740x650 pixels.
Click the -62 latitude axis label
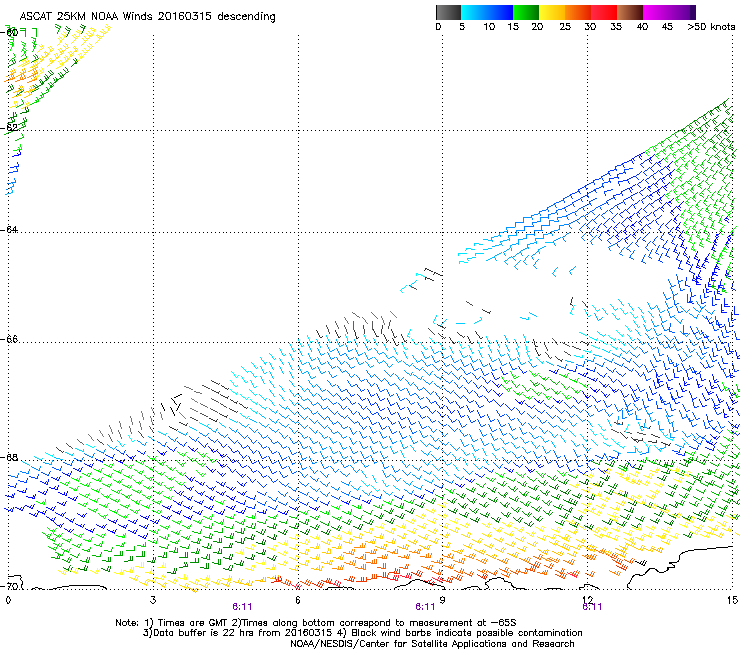click(9, 127)
